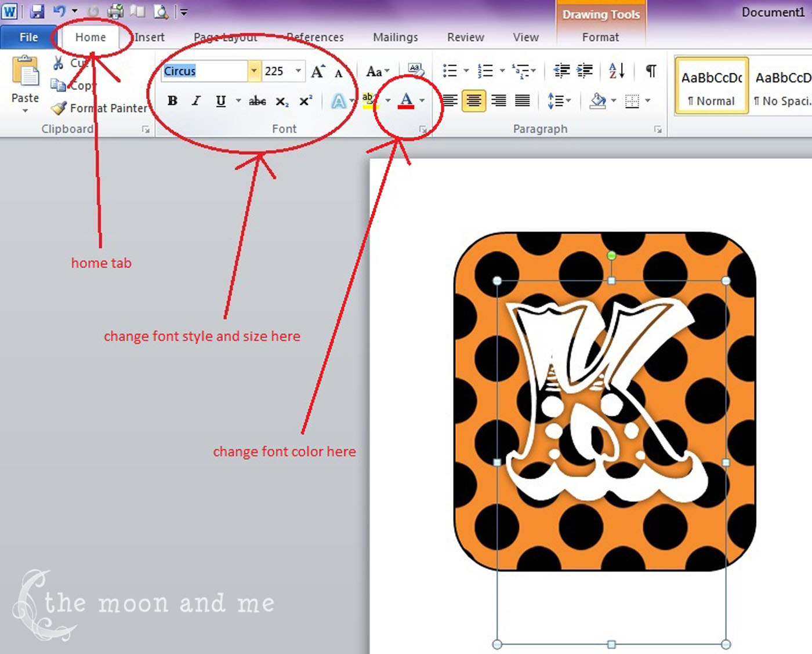Open the font name dropdown

pos(254,71)
